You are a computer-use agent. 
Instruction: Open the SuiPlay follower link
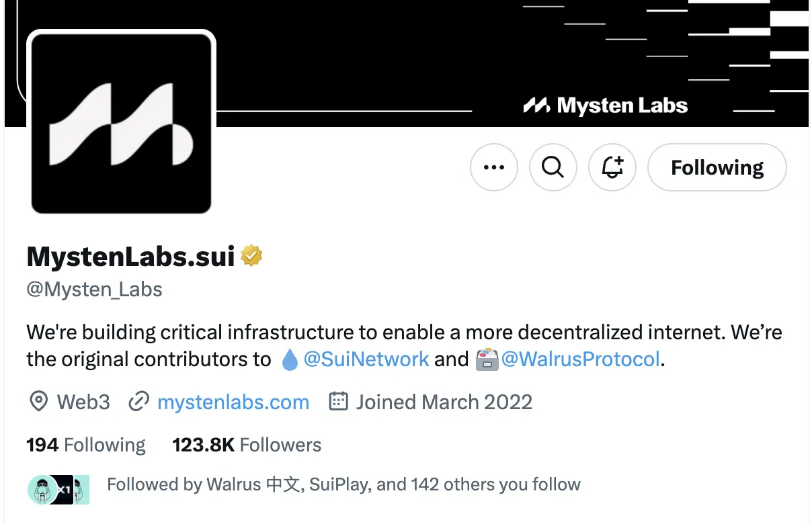coord(339,484)
